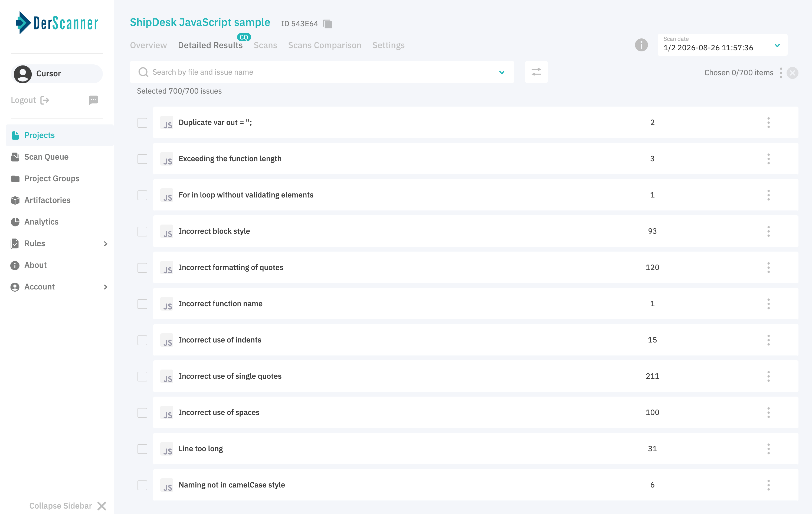This screenshot has height=514, width=812.
Task: Clear chosen items with the X icon
Action: [x=792, y=73]
